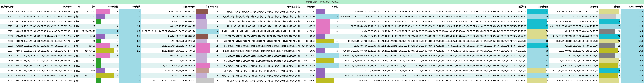The height and width of the screenshot is (83, 644).
Task: Select issue number 26060
Action: (x=10, y=61)
